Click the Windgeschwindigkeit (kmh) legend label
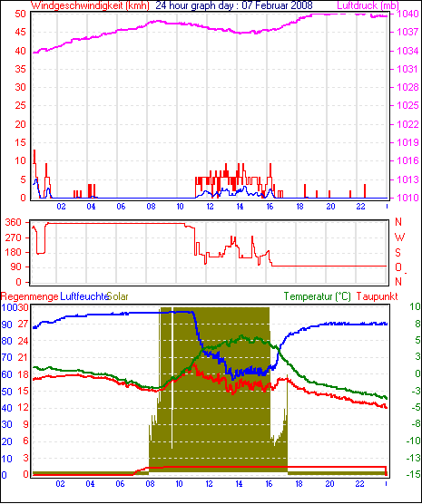This screenshot has height=504, width=422. pos(90,5)
